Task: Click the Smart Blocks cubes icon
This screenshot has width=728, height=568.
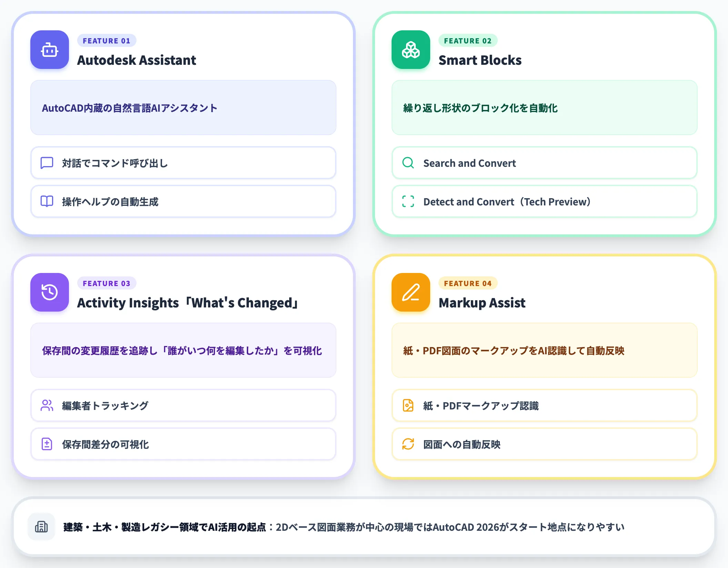Action: pos(411,50)
